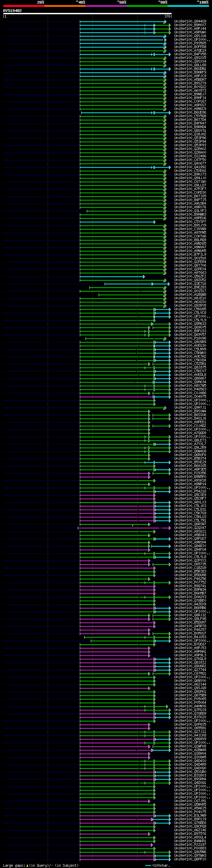Select hit UniRef100_A9PGW0
Viewport: 212px width, 868px height.
[x=190, y=32]
